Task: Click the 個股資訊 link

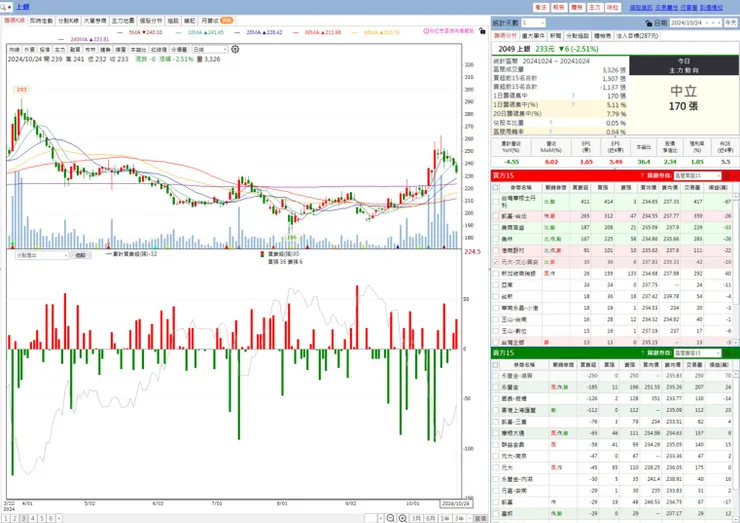Action: tap(641, 8)
